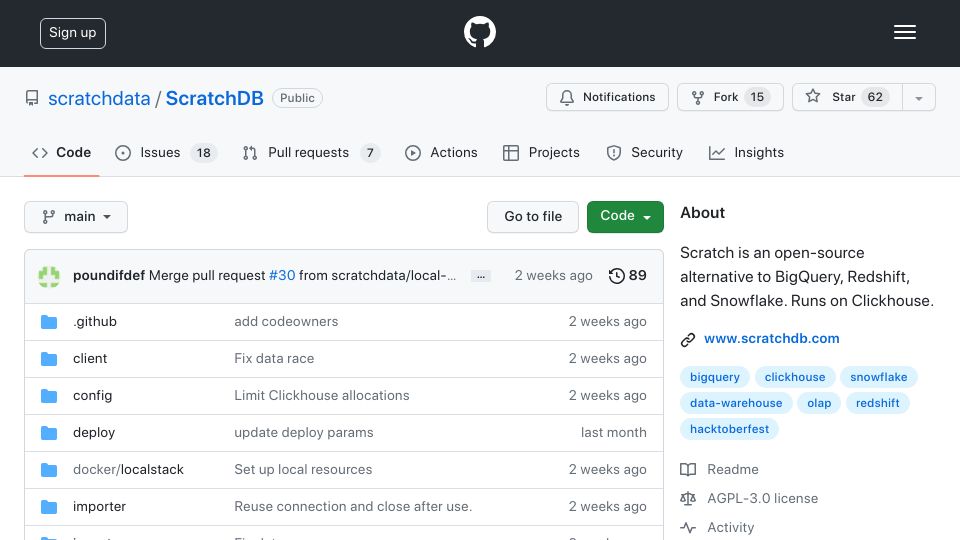Image resolution: width=960 pixels, height=540 pixels.
Task: Open the ScratchDB repository link
Action: [x=214, y=98]
